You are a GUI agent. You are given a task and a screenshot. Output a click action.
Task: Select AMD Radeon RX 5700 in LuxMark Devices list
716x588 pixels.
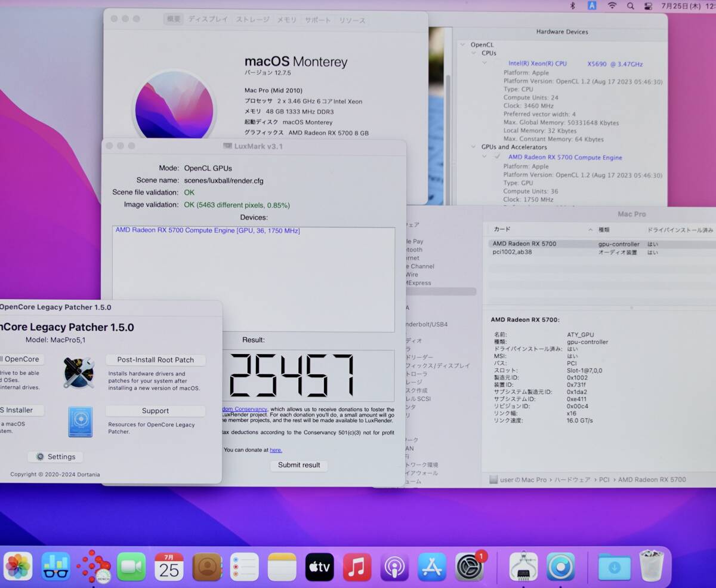pos(208,230)
